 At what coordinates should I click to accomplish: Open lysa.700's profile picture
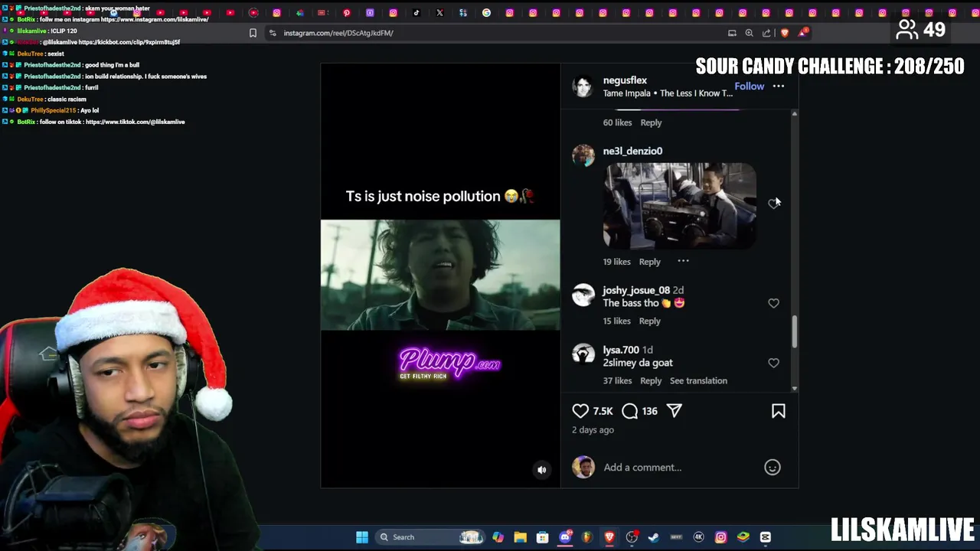(x=583, y=354)
